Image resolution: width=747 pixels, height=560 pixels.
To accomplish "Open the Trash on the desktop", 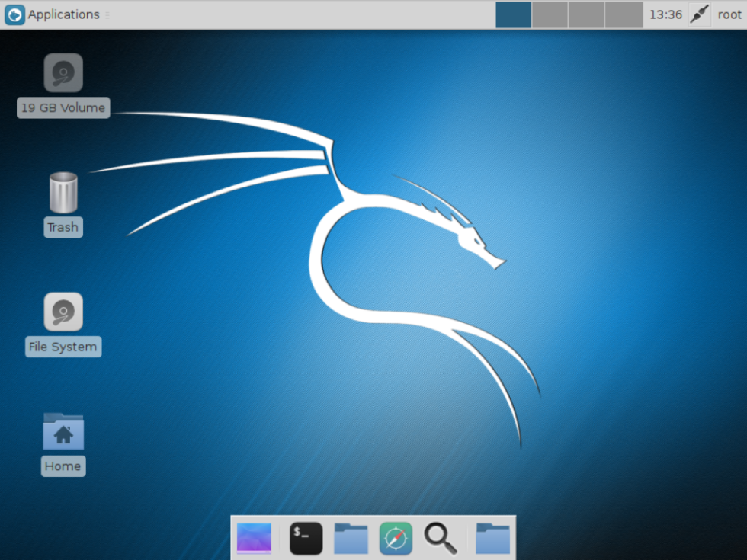I will point(63,192).
